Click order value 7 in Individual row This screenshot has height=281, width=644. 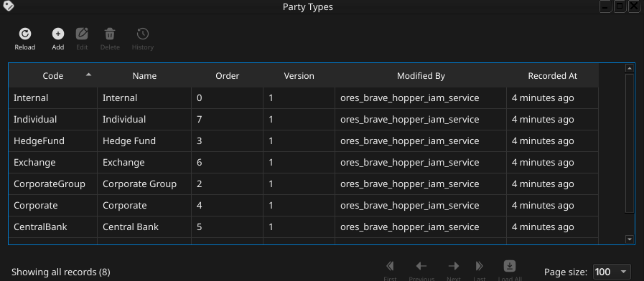tap(227, 120)
